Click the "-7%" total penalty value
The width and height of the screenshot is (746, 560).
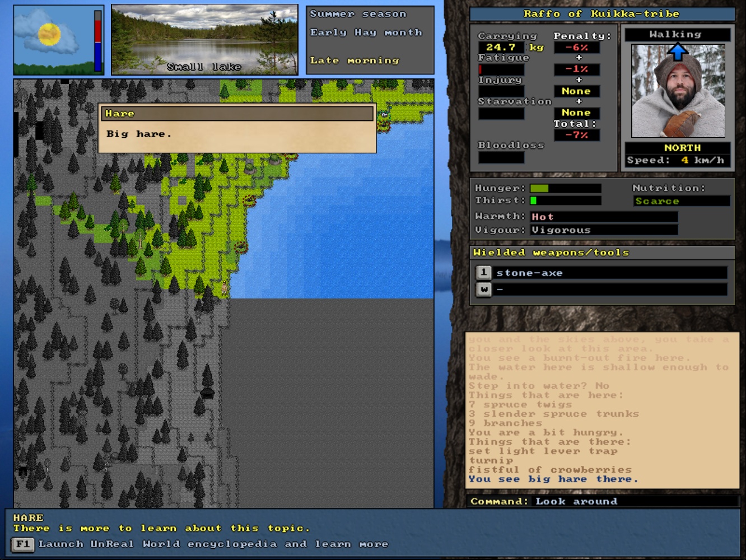coord(576,135)
